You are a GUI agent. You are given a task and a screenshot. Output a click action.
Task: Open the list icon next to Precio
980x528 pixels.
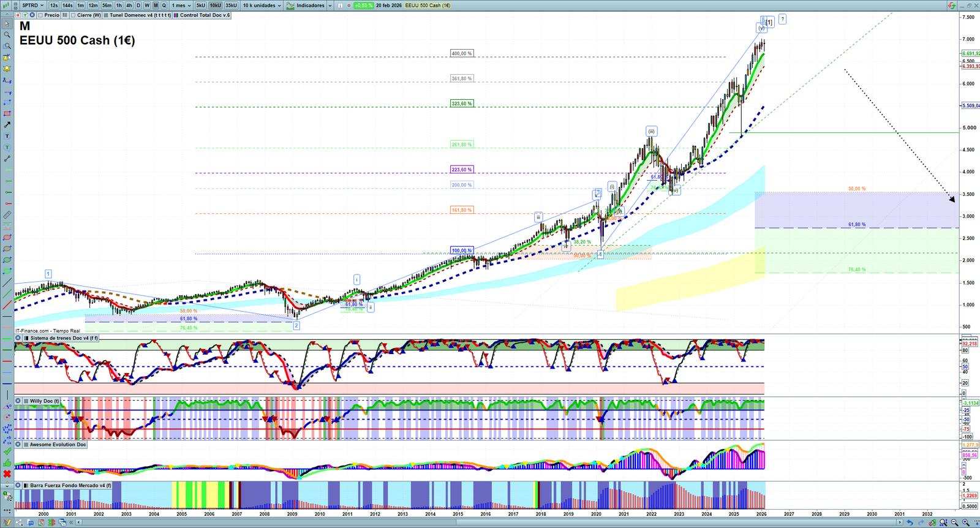coord(64,15)
